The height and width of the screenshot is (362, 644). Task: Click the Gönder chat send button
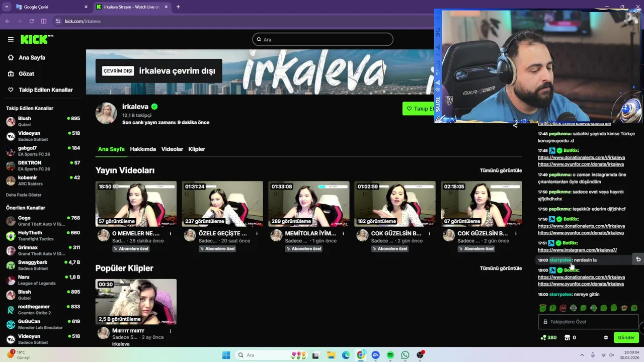(626, 337)
